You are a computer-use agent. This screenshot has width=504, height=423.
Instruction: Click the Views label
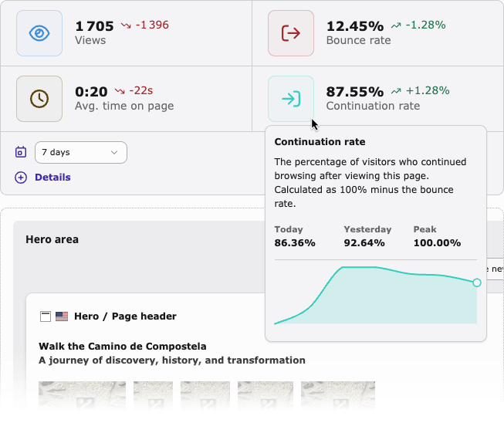pyautogui.click(x=90, y=40)
